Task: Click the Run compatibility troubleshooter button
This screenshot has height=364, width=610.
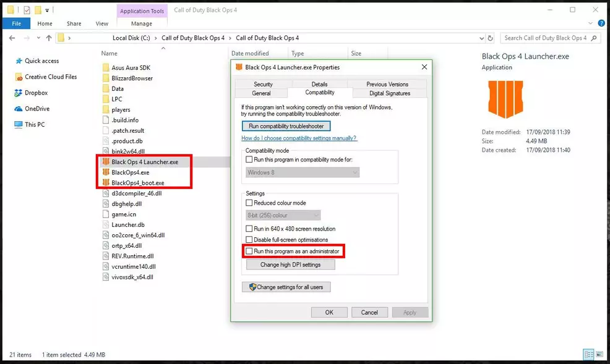Action: (286, 126)
